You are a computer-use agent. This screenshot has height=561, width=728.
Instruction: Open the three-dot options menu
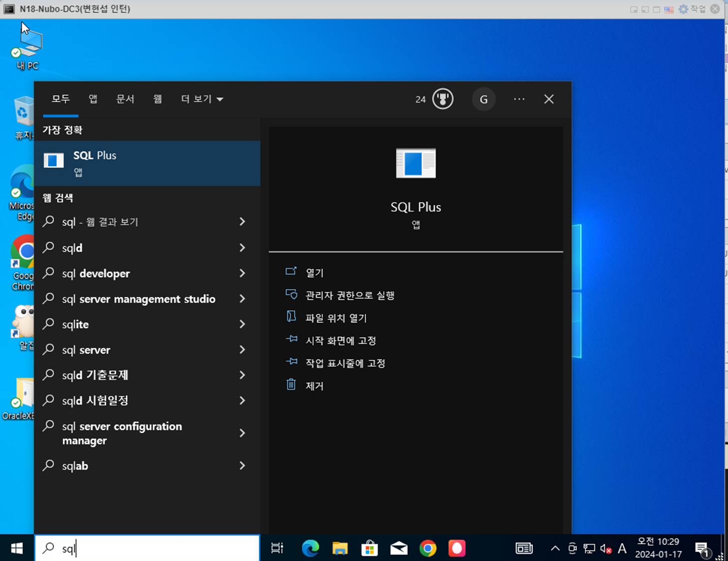[519, 99]
